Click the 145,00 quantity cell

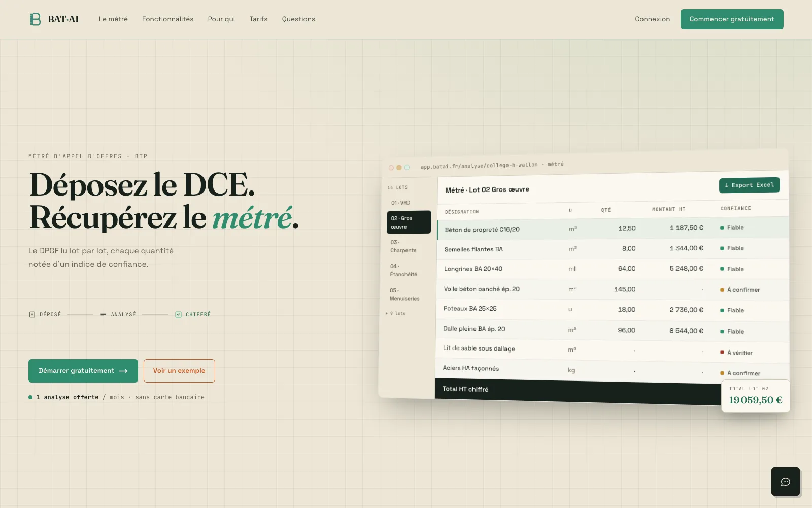625,289
